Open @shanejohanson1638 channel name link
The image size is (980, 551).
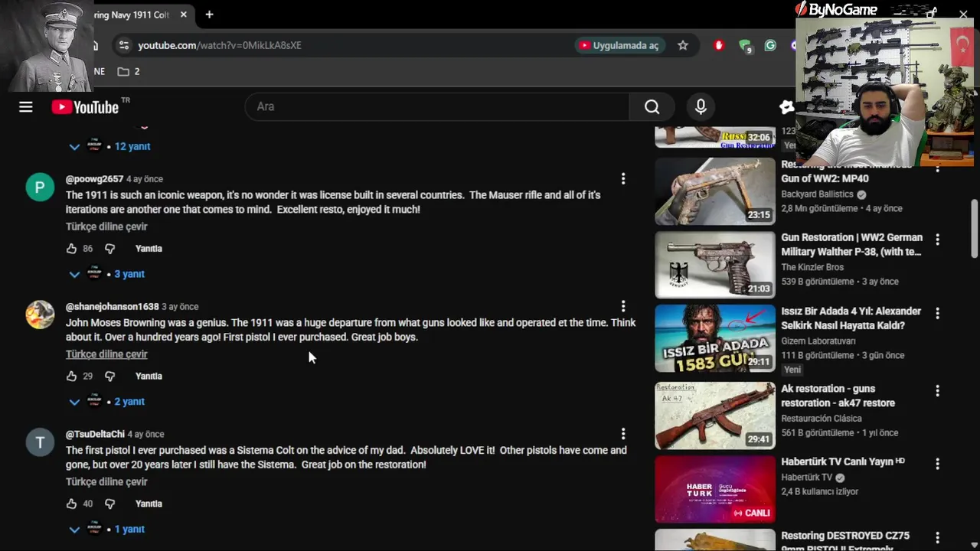[x=112, y=307]
